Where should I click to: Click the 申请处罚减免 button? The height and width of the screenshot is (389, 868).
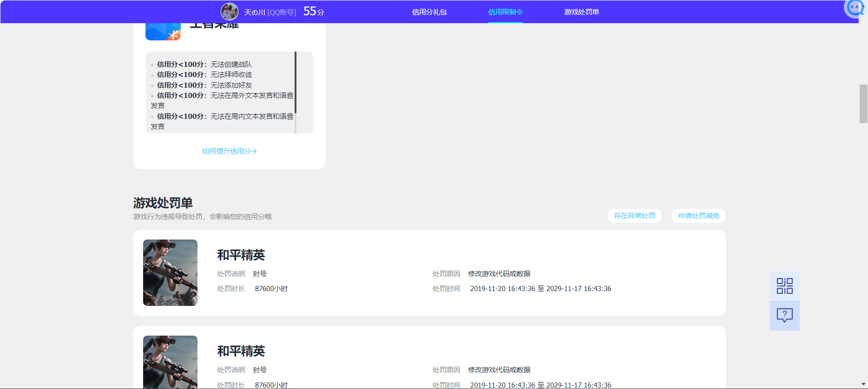point(698,216)
